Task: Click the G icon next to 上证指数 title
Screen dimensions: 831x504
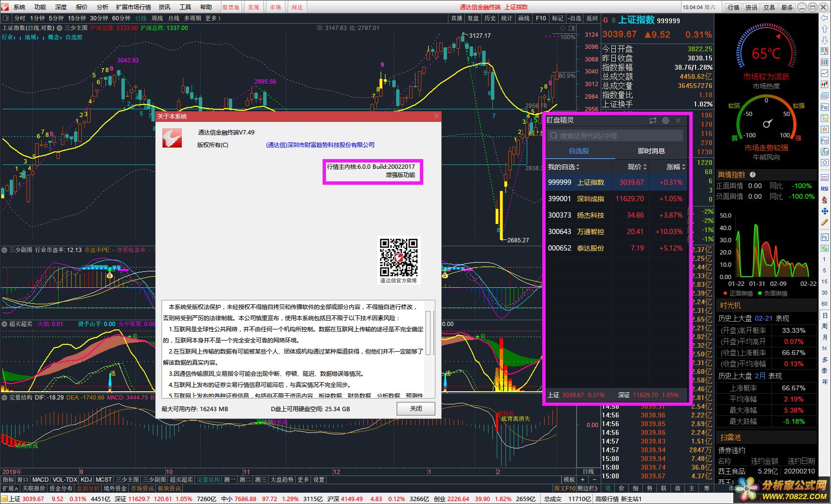Action: (x=605, y=20)
